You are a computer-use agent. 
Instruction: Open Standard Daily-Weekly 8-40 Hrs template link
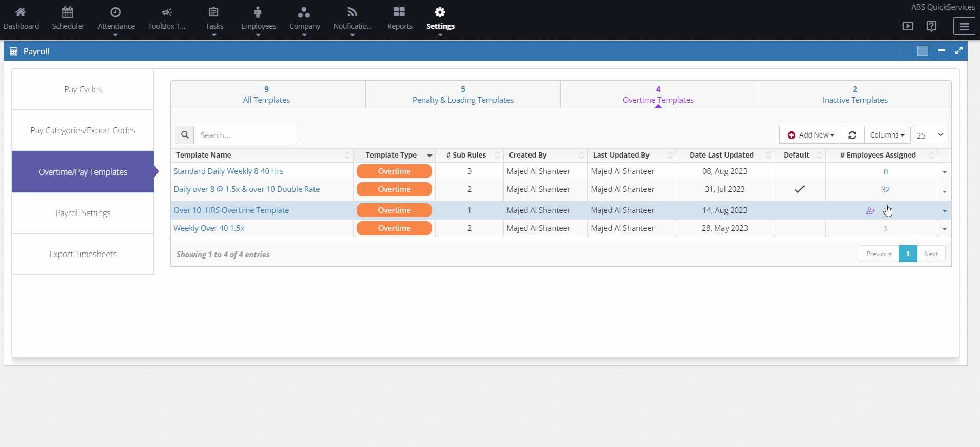tap(228, 171)
